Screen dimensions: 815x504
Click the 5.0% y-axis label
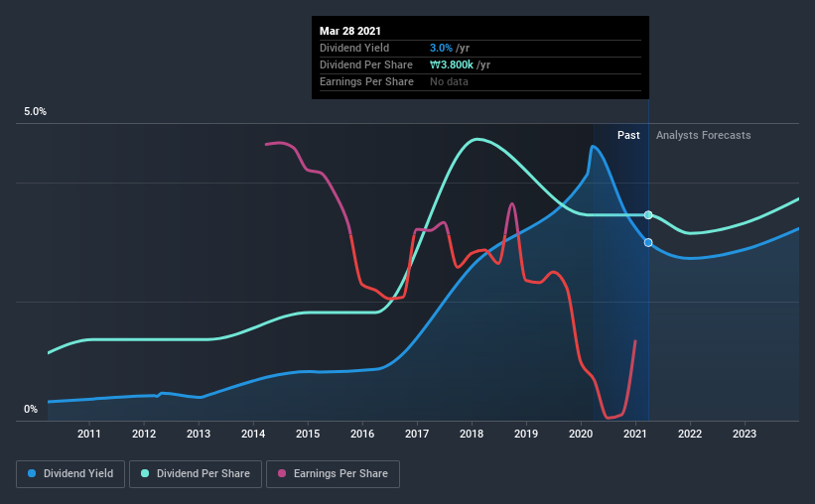pos(35,112)
